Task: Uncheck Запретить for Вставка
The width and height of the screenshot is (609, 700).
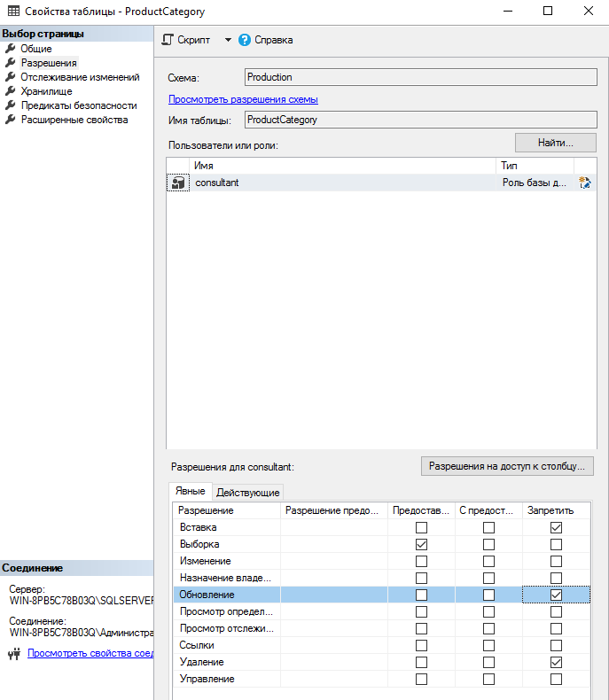Action: point(556,528)
